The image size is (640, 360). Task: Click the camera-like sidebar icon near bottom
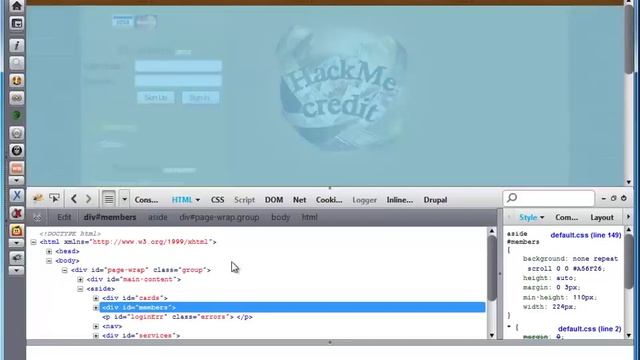coord(16,258)
